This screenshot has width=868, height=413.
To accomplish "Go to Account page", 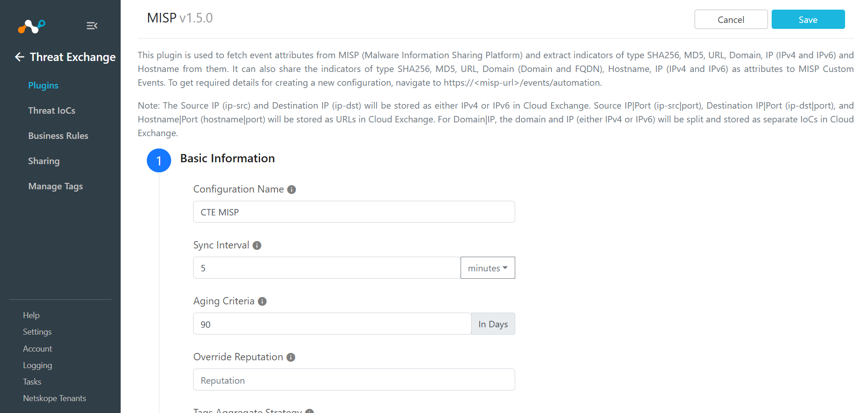I will click(38, 349).
